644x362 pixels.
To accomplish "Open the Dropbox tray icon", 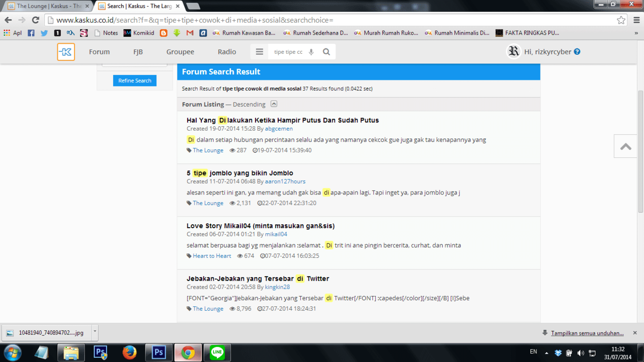I will click(x=558, y=352).
